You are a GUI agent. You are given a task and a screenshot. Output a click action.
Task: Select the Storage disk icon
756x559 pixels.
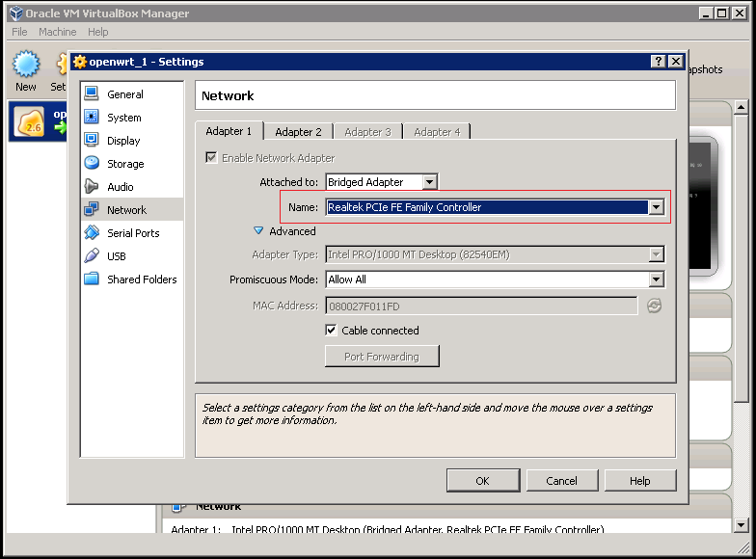pos(91,163)
